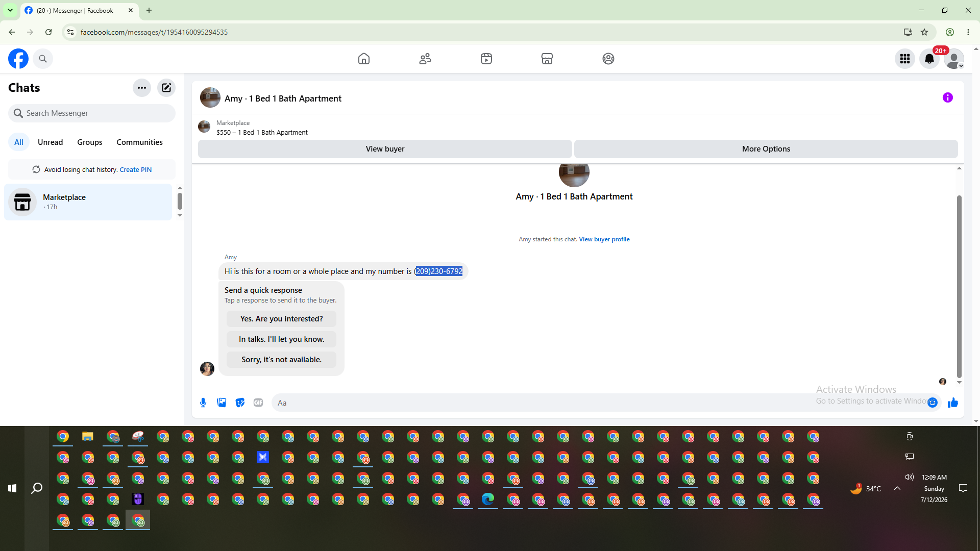Open the account profile menu avatar
980x551 pixels.
(954, 59)
